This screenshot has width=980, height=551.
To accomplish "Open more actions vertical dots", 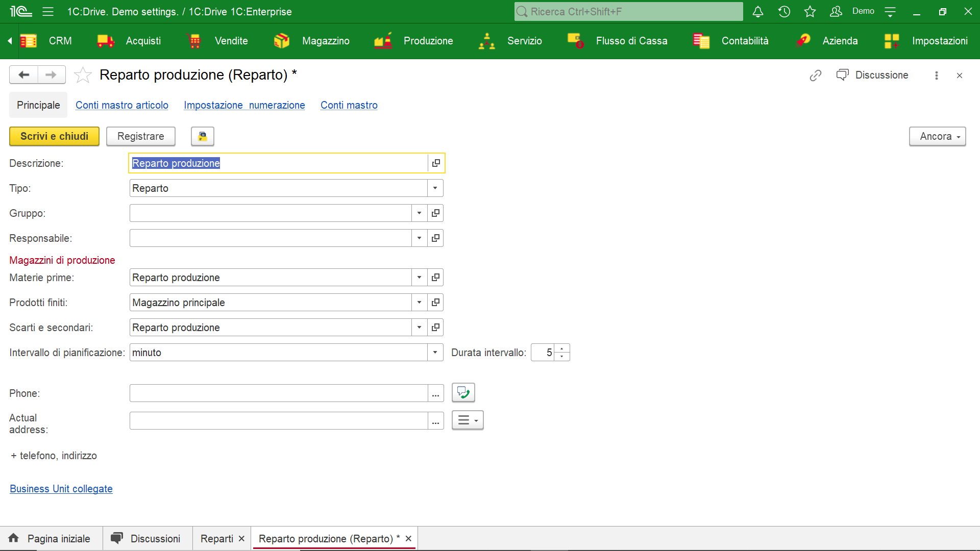I will [x=936, y=76].
